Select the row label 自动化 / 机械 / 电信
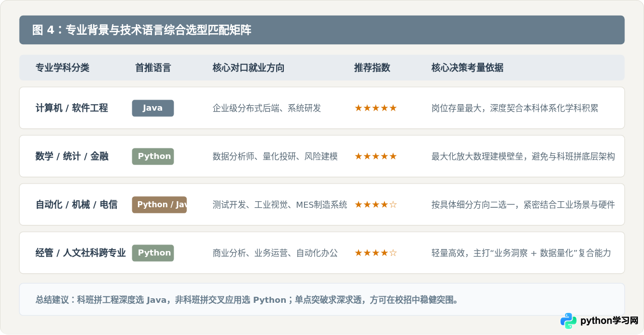The image size is (644, 335). [x=76, y=205]
